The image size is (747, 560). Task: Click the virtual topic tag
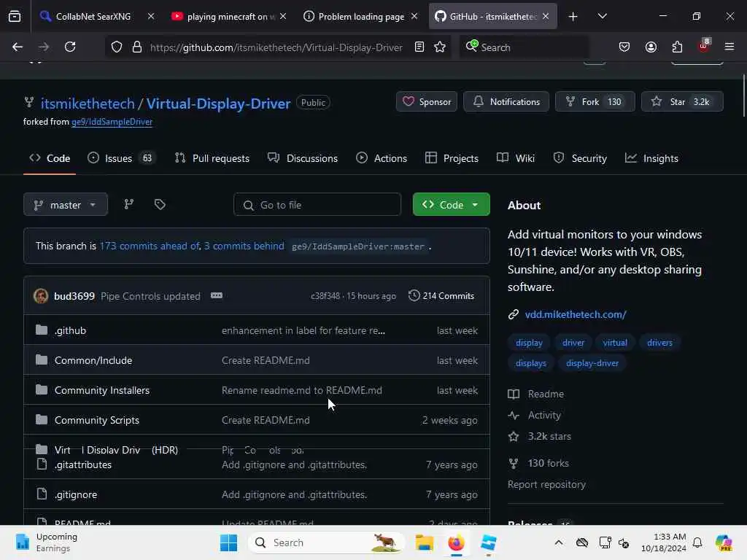pyautogui.click(x=614, y=343)
